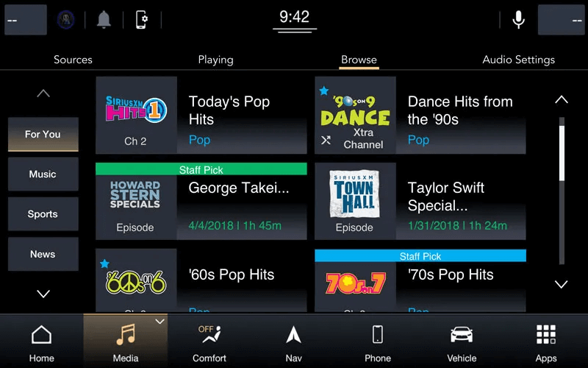Screen dimensions: 588x368
Task: Open Nav arrow icon in bottom bar
Action: tap(293, 342)
